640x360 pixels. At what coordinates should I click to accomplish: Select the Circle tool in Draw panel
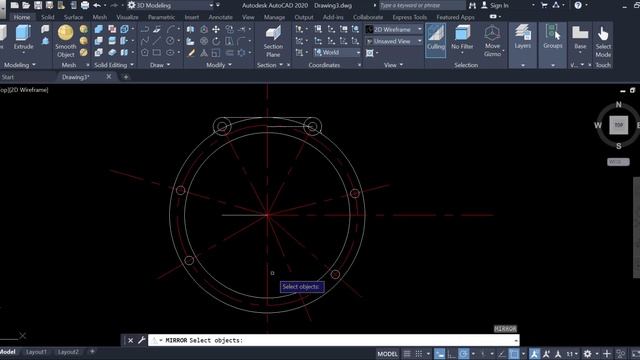point(170,41)
